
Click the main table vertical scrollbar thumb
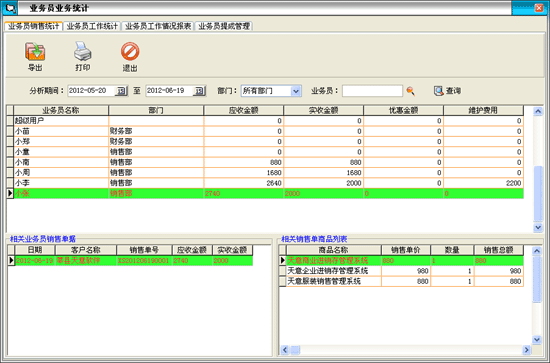pyautogui.click(x=538, y=194)
